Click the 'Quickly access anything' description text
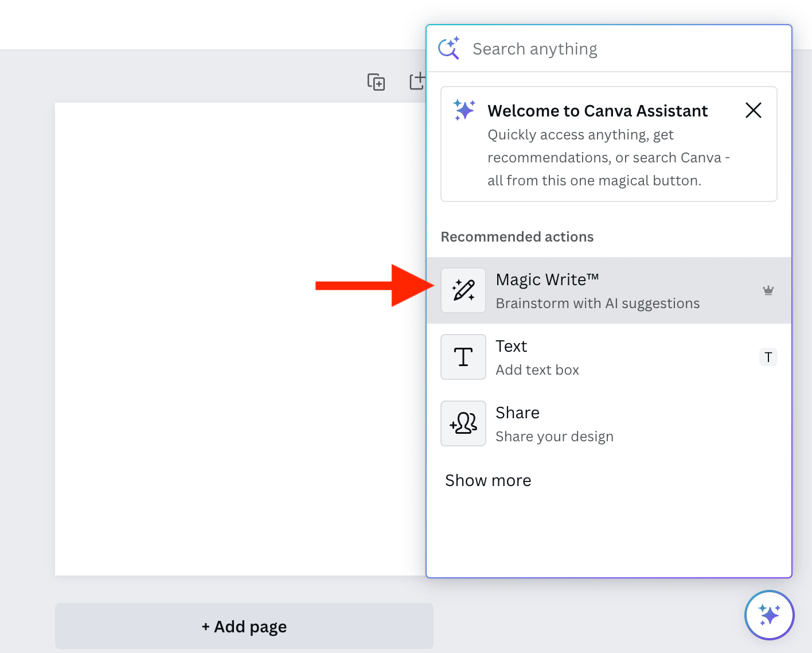 (x=608, y=158)
